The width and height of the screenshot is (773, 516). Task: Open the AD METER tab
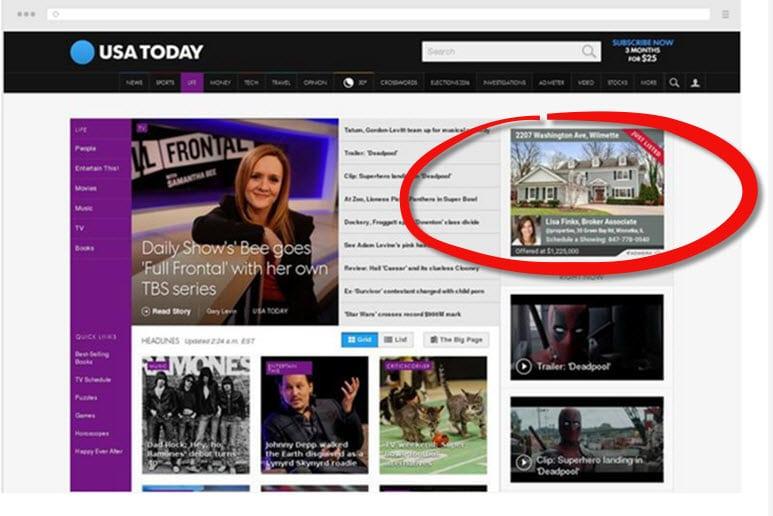pyautogui.click(x=552, y=83)
